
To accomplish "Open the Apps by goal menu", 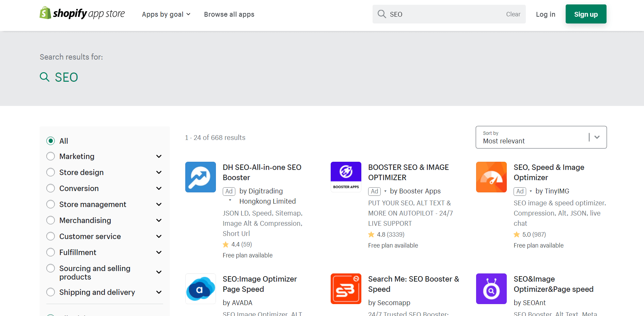I will point(166,14).
